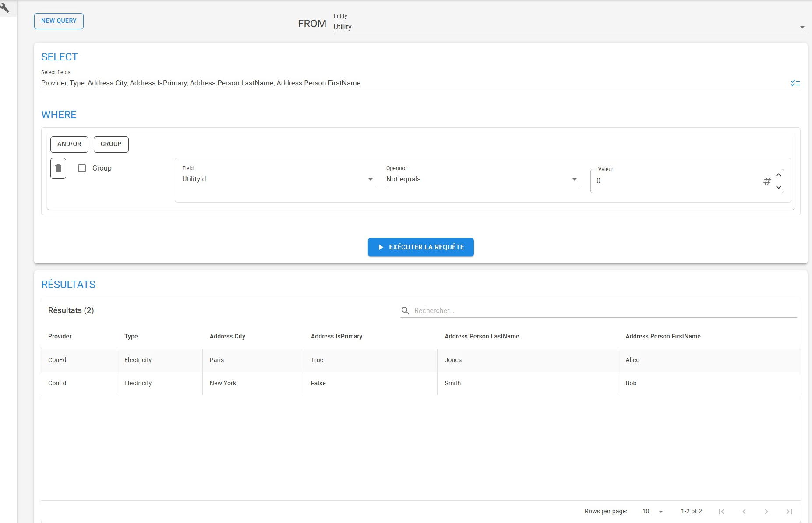Click the 1-2 of 2 pagination text

[x=692, y=511]
